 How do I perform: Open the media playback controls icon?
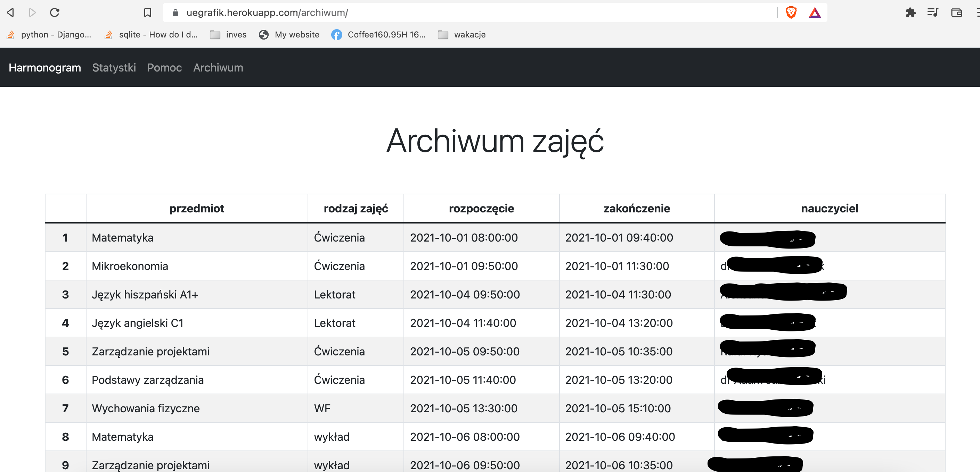tap(932, 12)
